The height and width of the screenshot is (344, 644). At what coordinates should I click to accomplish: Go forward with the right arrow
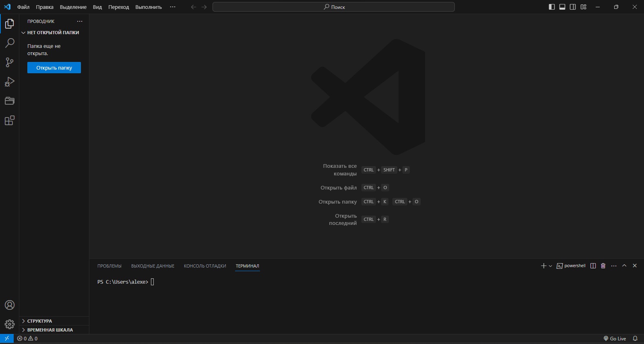point(204,7)
